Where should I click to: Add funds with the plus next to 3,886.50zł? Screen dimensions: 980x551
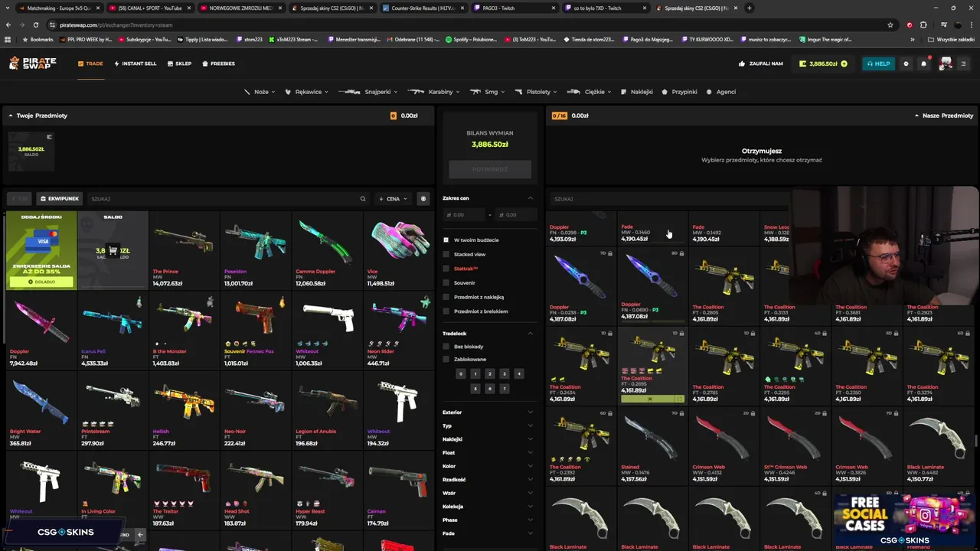(844, 64)
